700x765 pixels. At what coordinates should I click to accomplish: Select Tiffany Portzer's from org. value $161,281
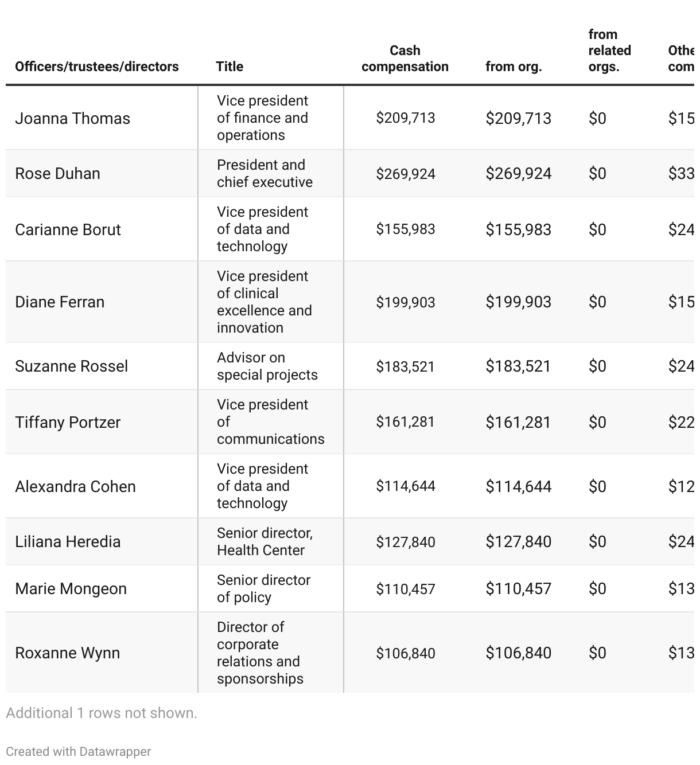pos(518,422)
